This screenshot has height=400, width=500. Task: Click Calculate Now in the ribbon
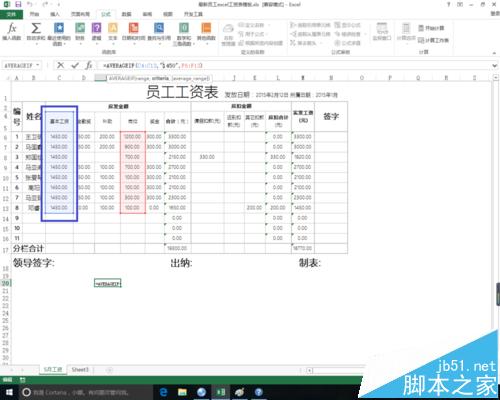(431, 28)
